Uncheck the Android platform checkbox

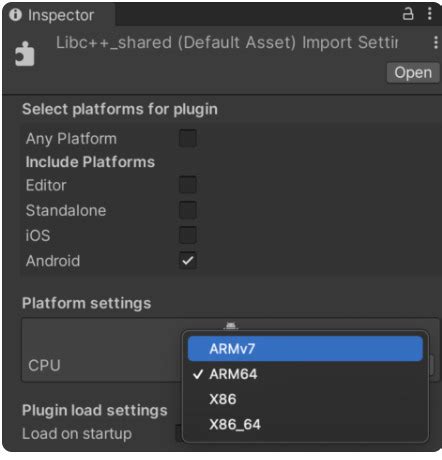(188, 260)
